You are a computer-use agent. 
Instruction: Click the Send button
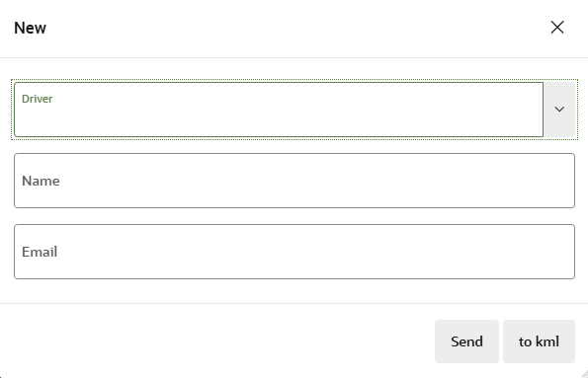[x=466, y=341]
